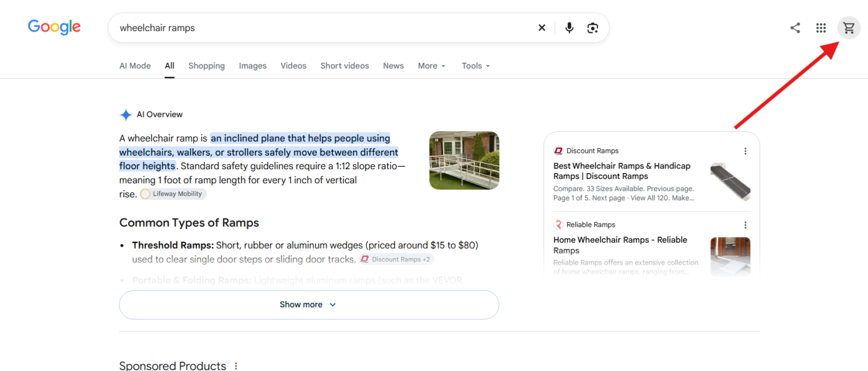This screenshot has width=868, height=371.
Task: Open the shopping cart icon
Action: (x=849, y=28)
